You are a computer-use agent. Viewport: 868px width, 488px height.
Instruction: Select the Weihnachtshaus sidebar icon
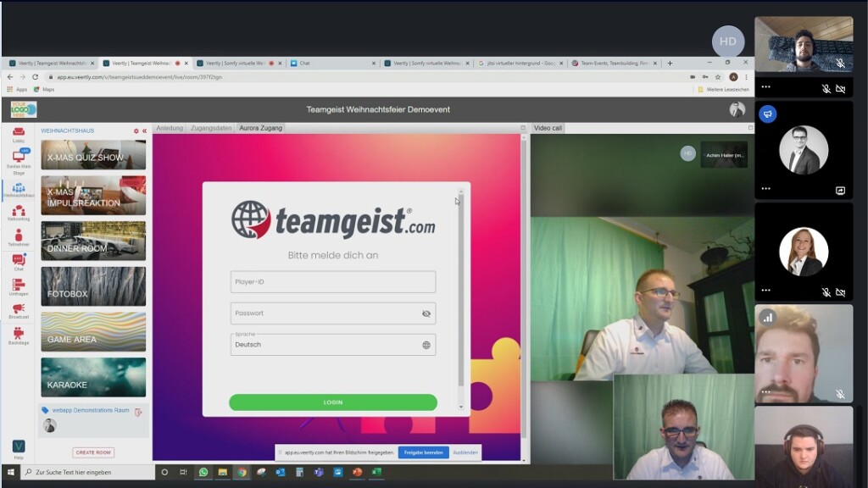pos(19,191)
